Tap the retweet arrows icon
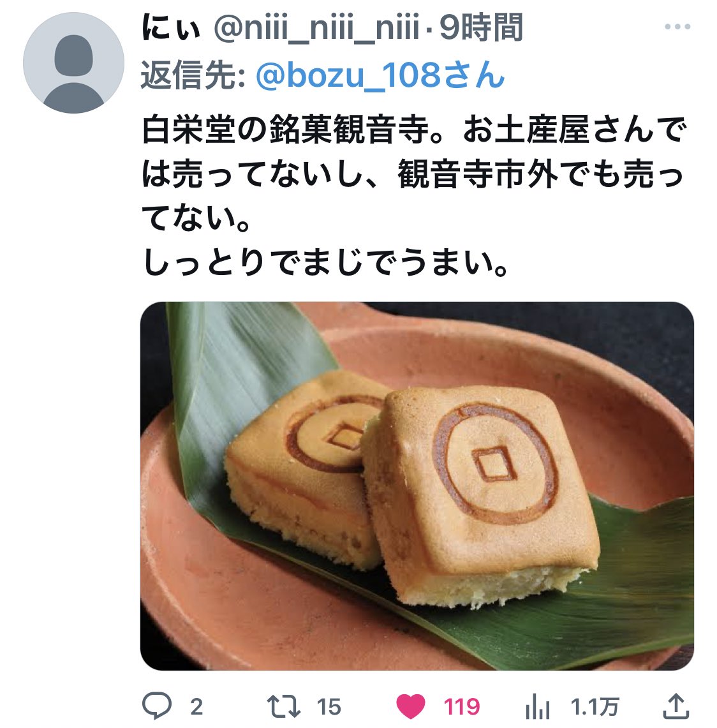Image resolution: width=717 pixels, height=728 pixels. (283, 706)
